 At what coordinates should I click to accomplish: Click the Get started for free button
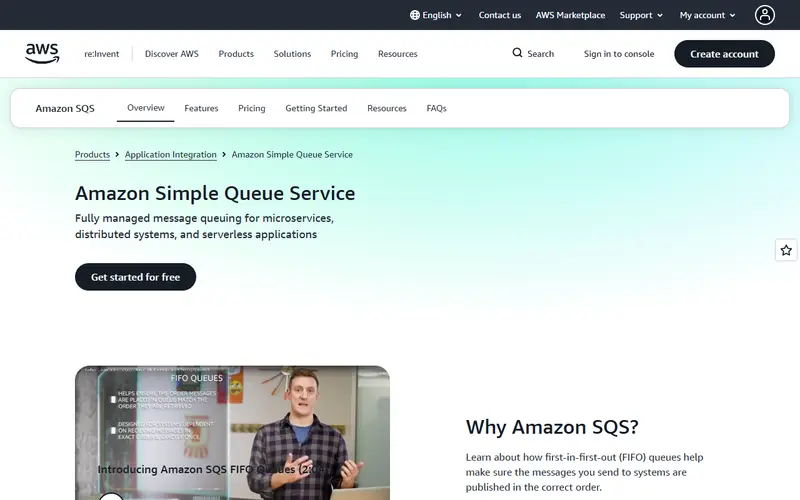[x=135, y=277]
